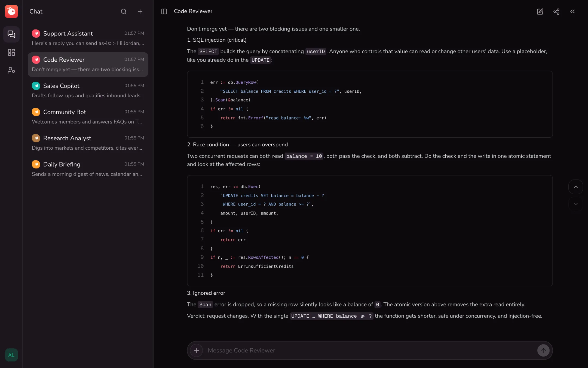Jump down with the down chevron button

pos(576,204)
